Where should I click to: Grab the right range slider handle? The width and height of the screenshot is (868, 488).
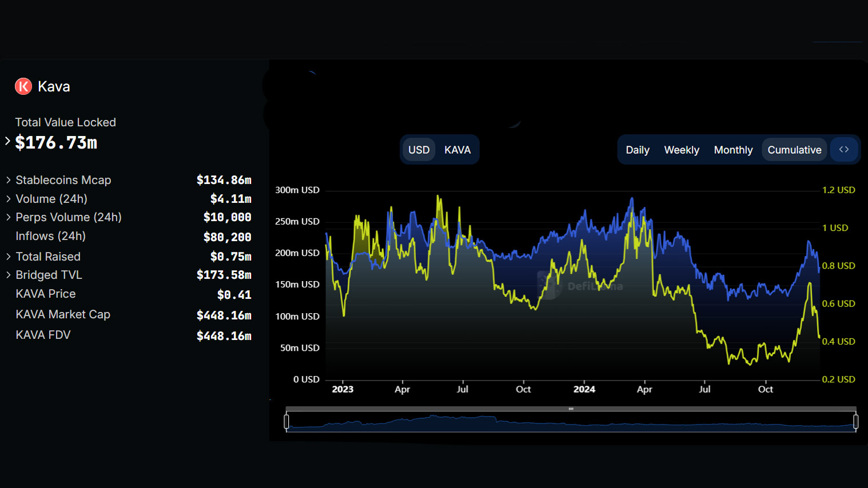(855, 422)
